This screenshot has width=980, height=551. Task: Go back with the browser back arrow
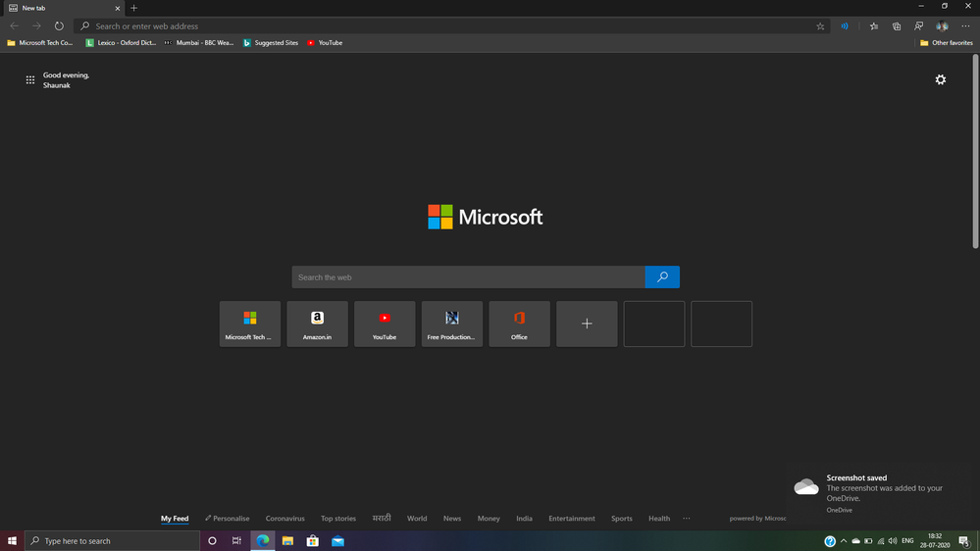[x=15, y=26]
